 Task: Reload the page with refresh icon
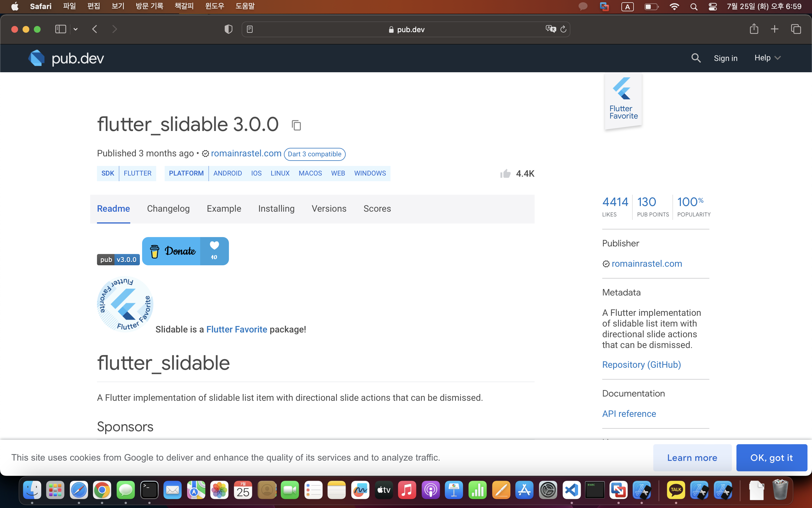(x=563, y=29)
